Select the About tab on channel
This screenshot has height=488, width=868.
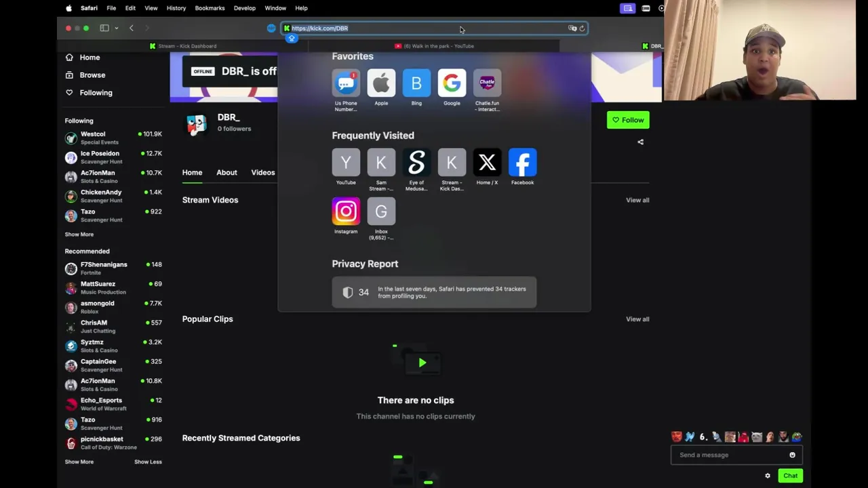click(226, 173)
